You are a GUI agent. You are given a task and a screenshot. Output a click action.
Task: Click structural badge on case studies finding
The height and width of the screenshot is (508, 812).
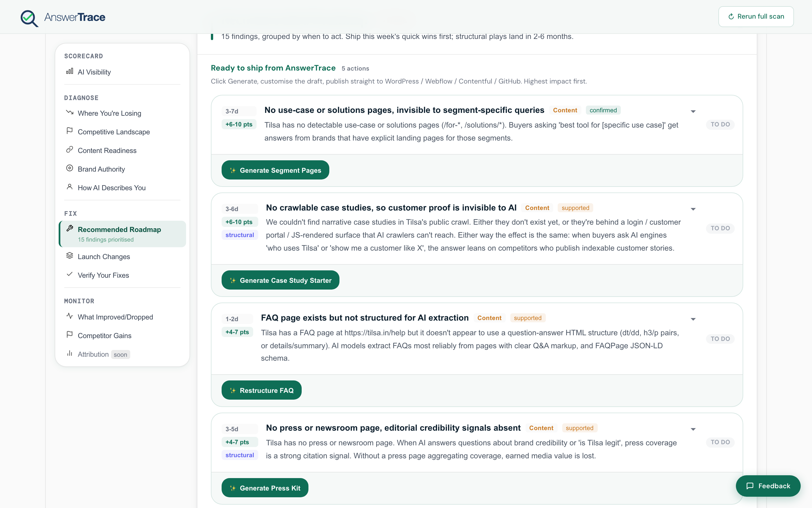(240, 235)
